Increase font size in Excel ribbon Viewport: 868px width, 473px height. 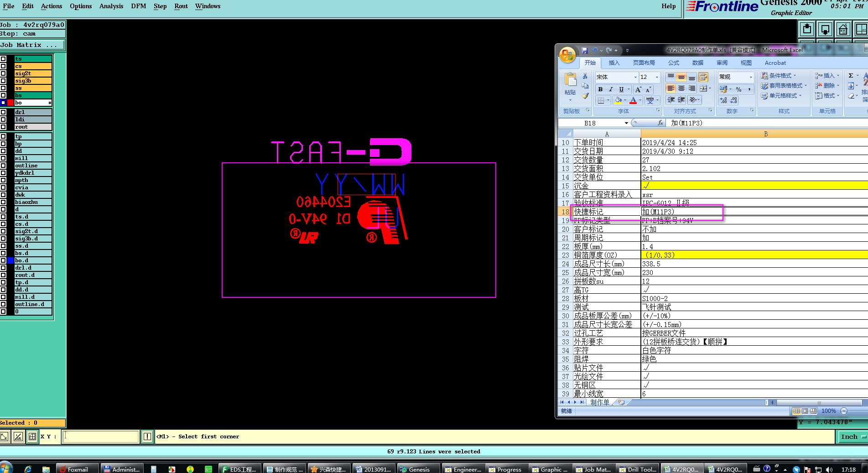[x=638, y=89]
